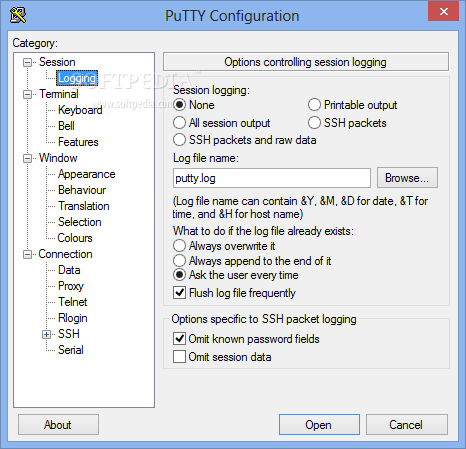The image size is (466, 449).
Task: Open Behaviour settings
Action: click(x=82, y=190)
